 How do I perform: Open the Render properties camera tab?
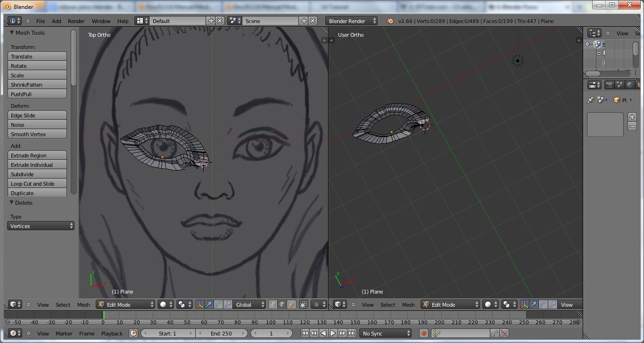tap(610, 85)
